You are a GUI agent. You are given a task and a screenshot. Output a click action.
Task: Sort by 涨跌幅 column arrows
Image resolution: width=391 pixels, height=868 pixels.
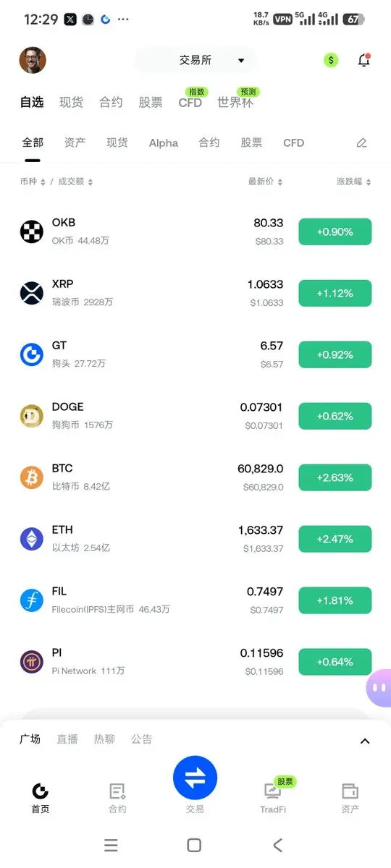click(369, 182)
